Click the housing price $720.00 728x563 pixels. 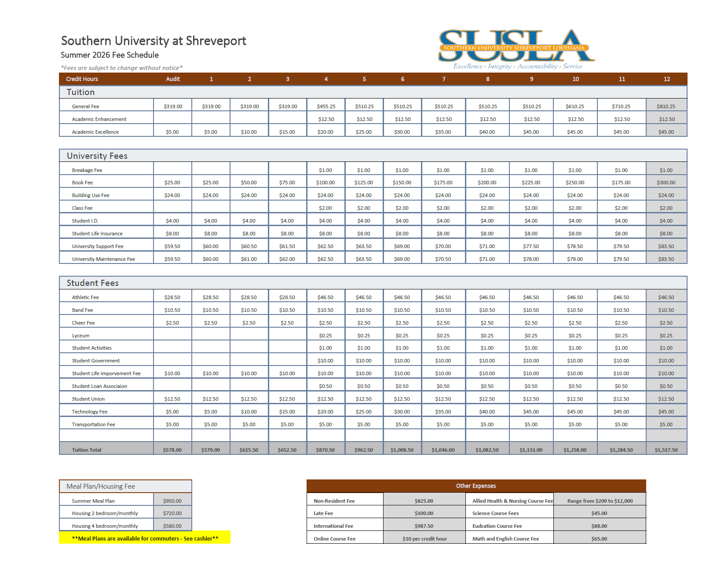click(172, 513)
